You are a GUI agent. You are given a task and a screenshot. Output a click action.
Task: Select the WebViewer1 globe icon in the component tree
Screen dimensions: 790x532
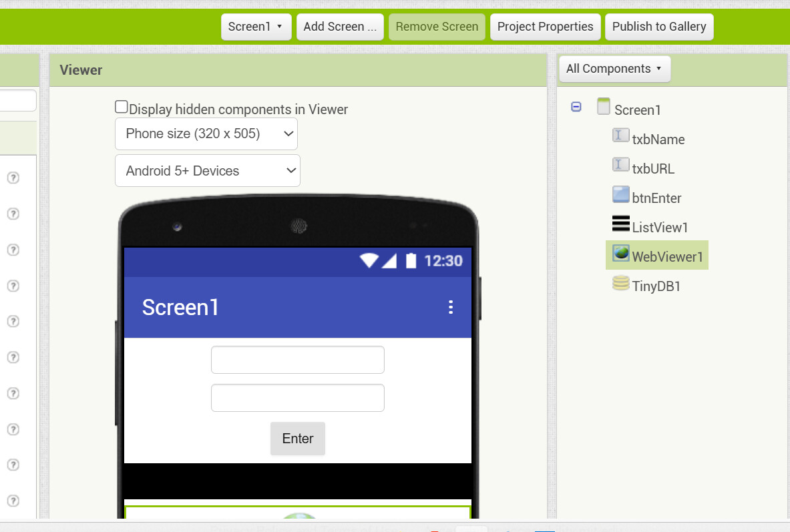tap(621, 253)
